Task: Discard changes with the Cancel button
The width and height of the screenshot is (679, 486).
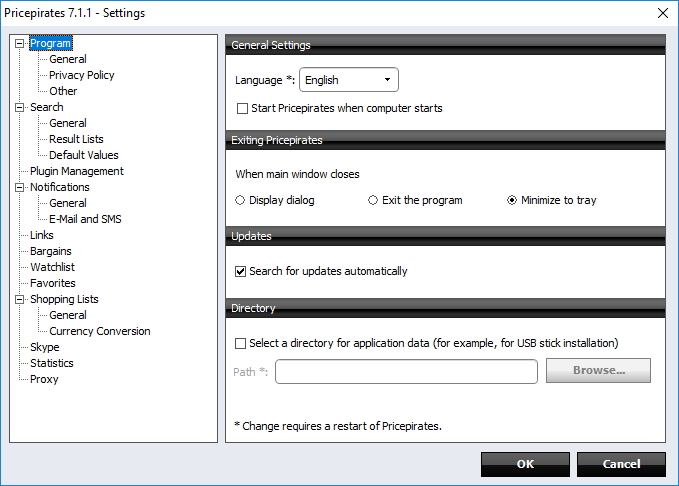Action: 621,464
